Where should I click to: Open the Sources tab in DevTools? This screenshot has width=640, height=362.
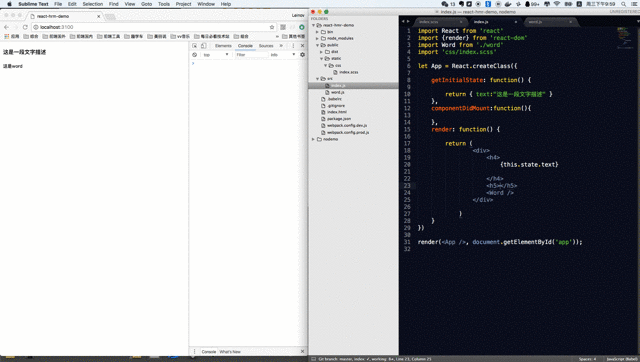click(266, 46)
